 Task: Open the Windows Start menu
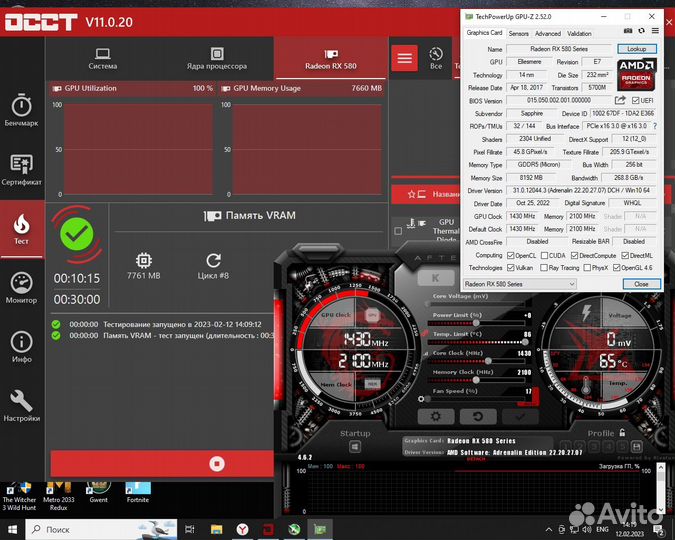12,529
